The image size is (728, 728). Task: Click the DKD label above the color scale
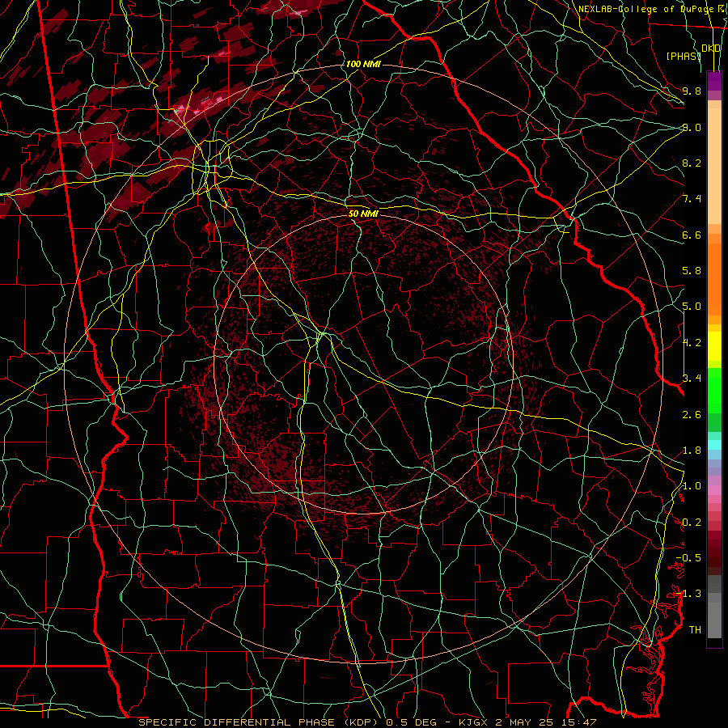coord(711,49)
